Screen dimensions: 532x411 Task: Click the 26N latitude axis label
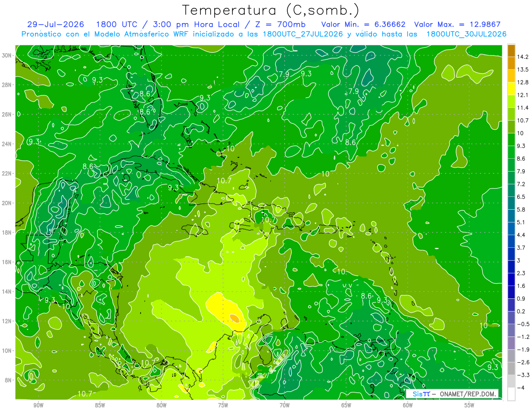pos(7,114)
